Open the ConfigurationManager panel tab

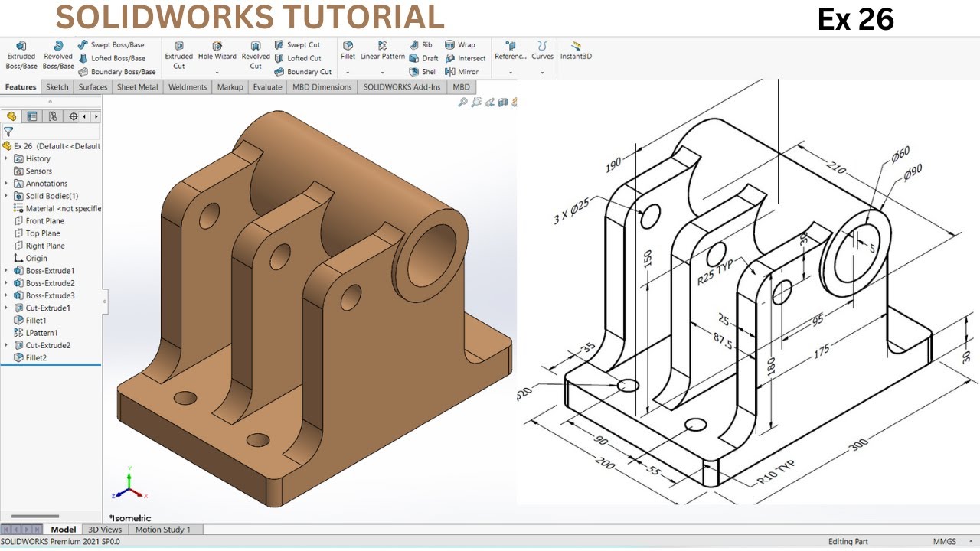[53, 116]
